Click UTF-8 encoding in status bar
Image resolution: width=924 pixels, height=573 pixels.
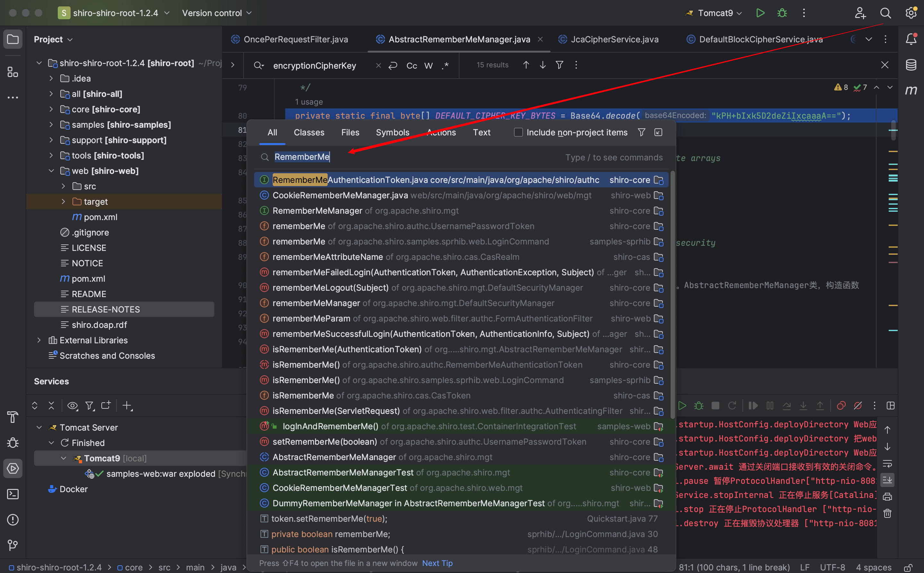coord(832,567)
